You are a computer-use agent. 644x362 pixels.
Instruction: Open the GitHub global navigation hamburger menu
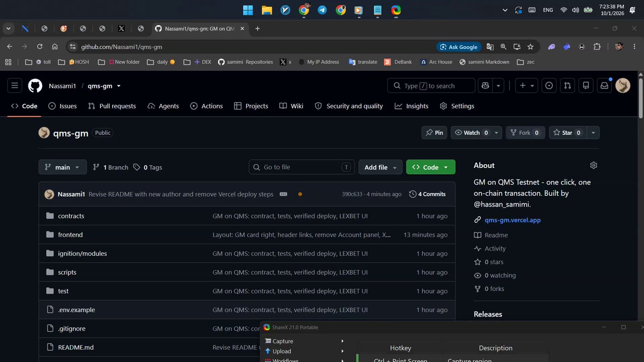point(15,86)
